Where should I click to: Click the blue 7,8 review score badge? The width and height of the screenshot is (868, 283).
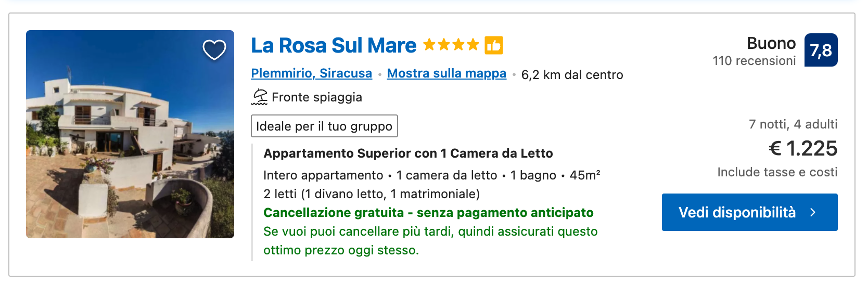(821, 50)
